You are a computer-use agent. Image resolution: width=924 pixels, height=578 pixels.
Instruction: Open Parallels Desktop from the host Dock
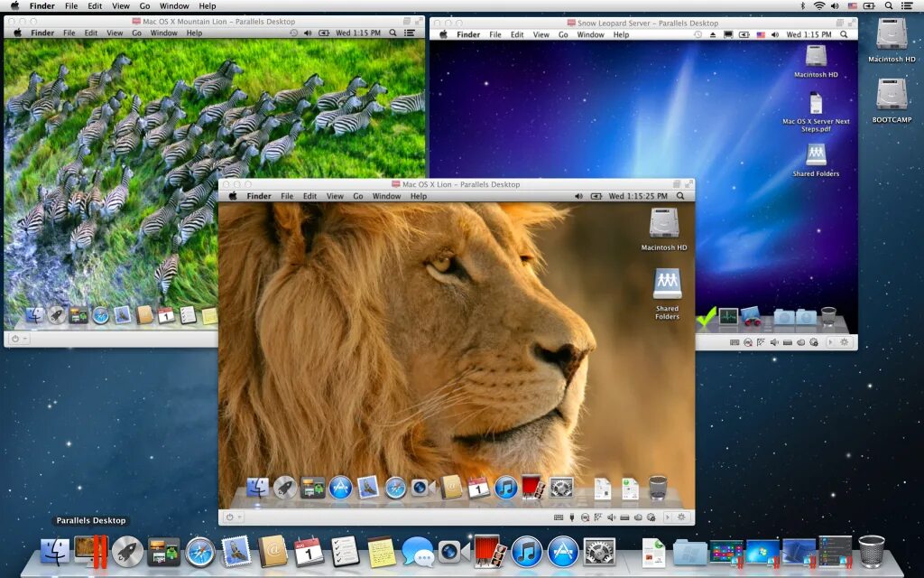point(91,552)
